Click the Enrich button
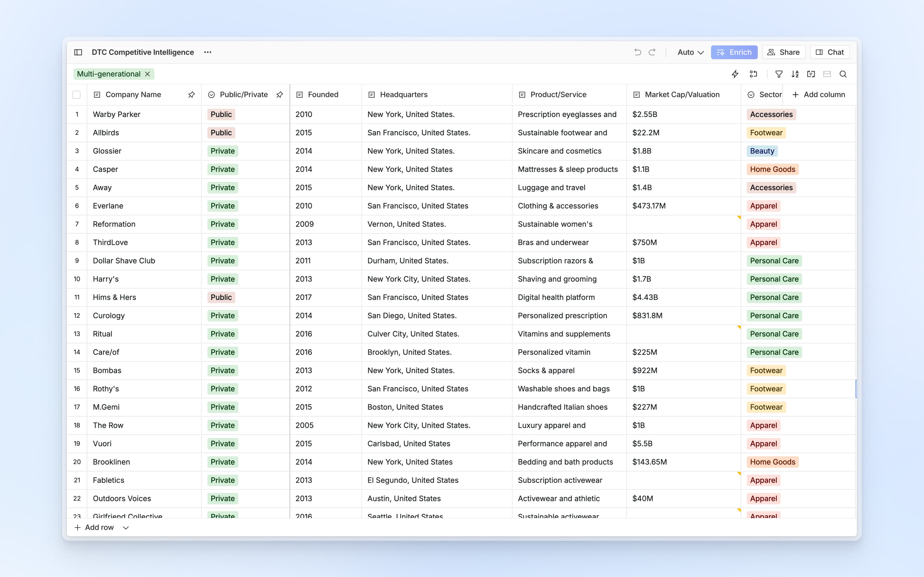The height and width of the screenshot is (577, 924). (x=734, y=52)
